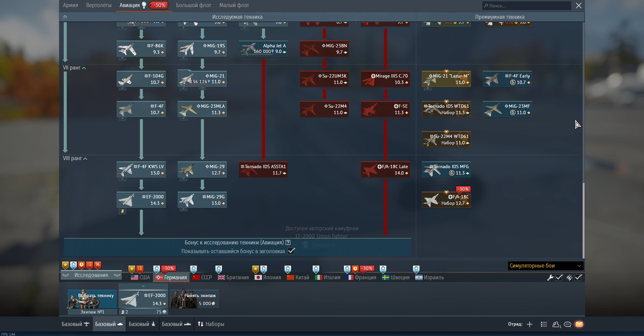Screen dimensions: 644x336
Task: Click the gold star booster badge
Action: coord(65,265)
